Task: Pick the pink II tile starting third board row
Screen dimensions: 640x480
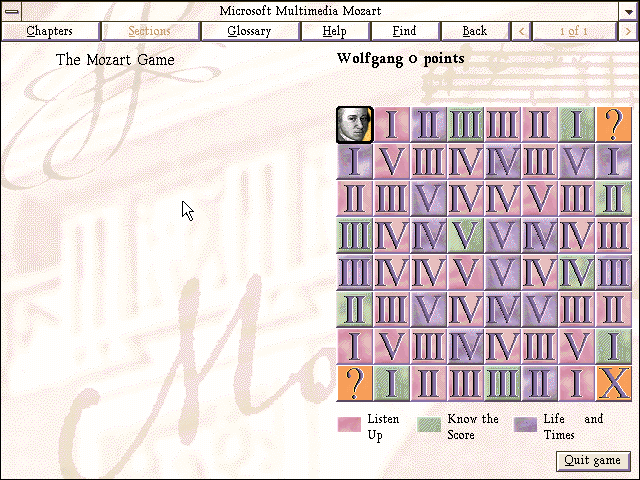Action: pyautogui.click(x=355, y=199)
